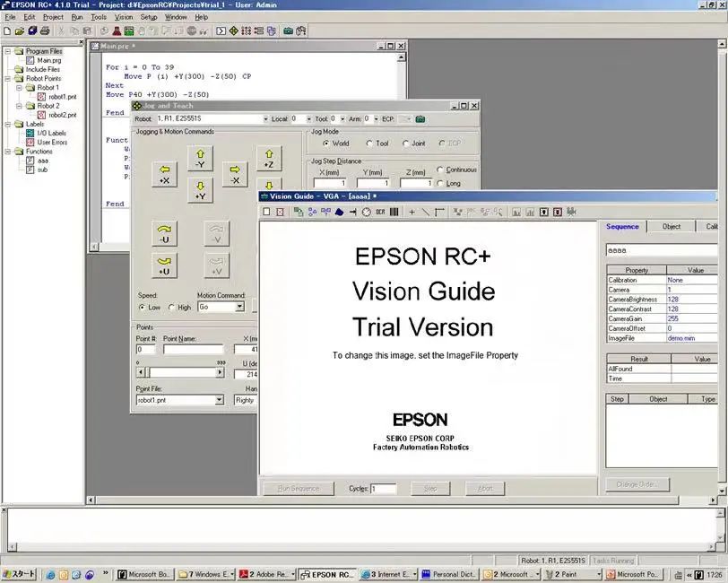Viewport: 728px width, 583px height.
Task: Click the camera Vision icon in main toolbar
Action: [x=289, y=31]
